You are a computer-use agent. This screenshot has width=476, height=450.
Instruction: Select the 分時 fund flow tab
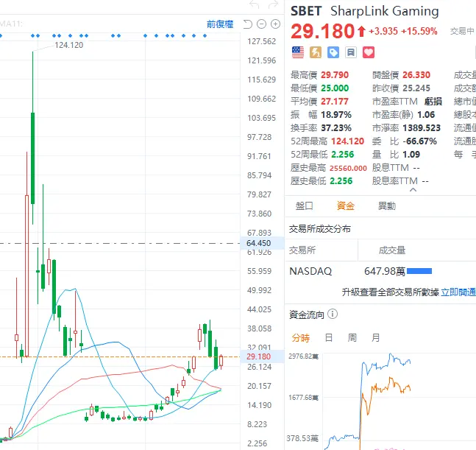(x=301, y=337)
